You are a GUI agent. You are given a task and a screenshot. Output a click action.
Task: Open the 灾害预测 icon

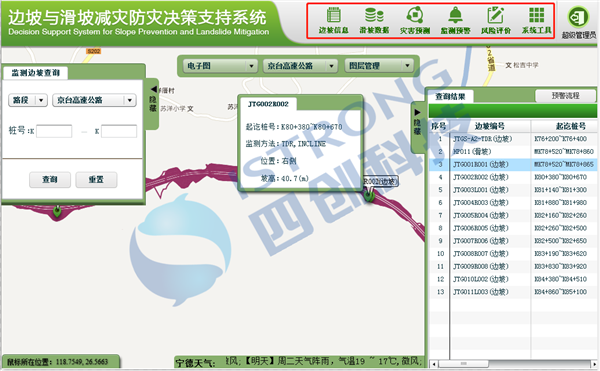point(415,21)
